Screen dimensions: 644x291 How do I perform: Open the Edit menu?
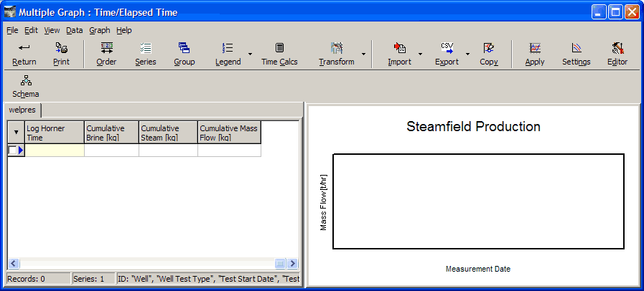31,30
